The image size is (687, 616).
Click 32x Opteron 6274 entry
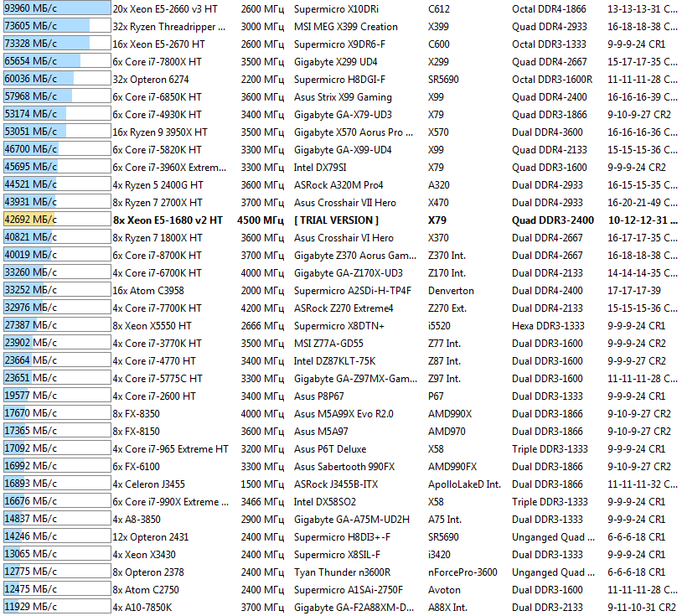[x=151, y=80]
